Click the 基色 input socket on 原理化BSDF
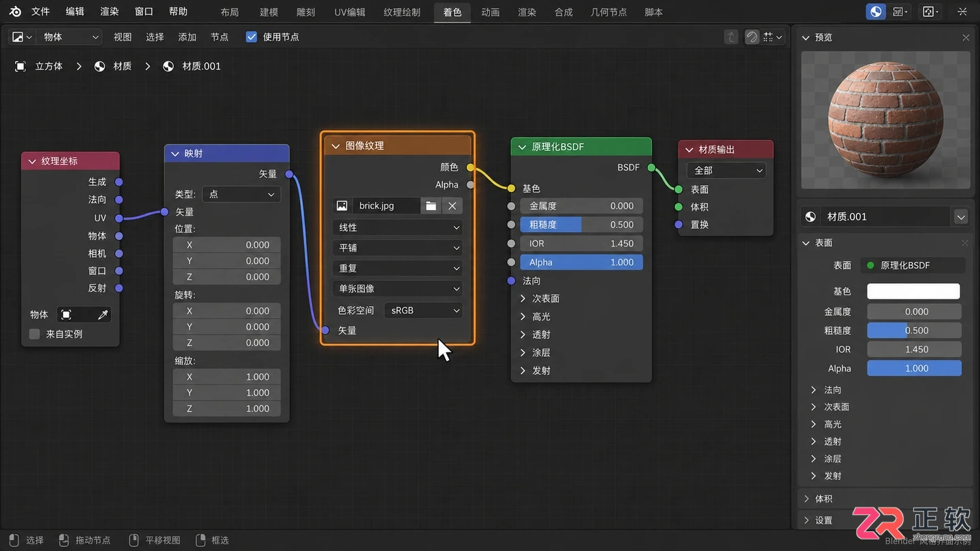980x551 pixels. tap(511, 188)
